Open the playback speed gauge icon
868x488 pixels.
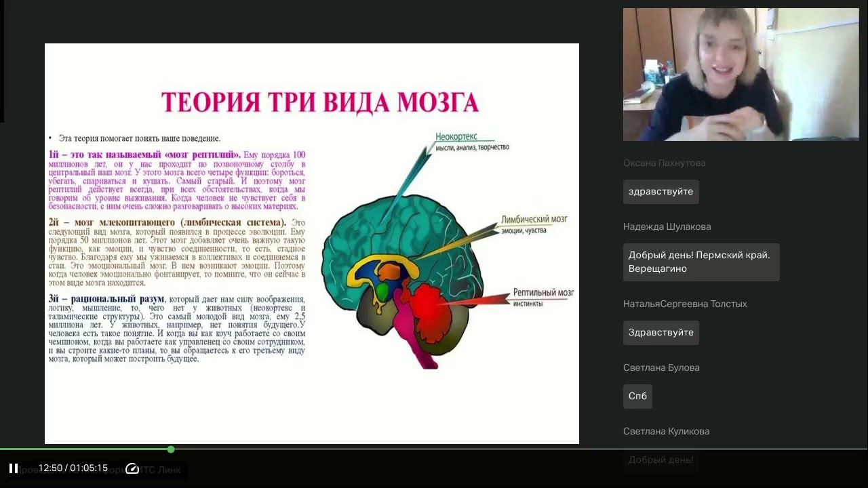pos(132,468)
